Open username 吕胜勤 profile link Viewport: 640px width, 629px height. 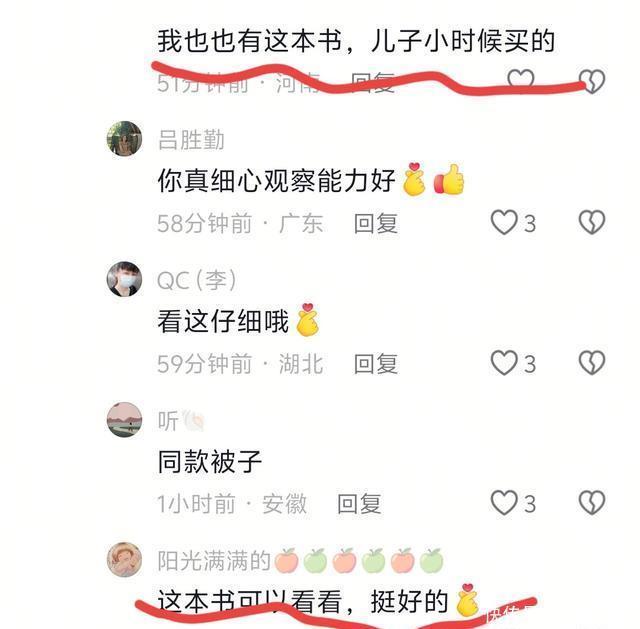point(191,140)
